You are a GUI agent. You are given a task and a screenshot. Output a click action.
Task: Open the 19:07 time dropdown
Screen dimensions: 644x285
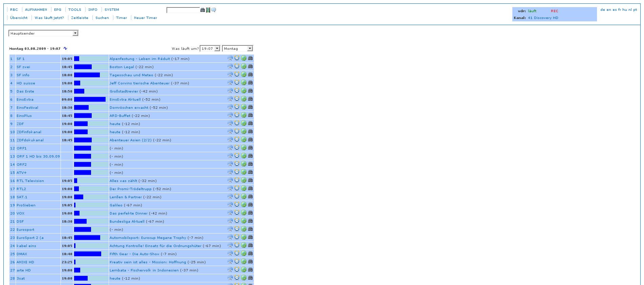tap(210, 48)
